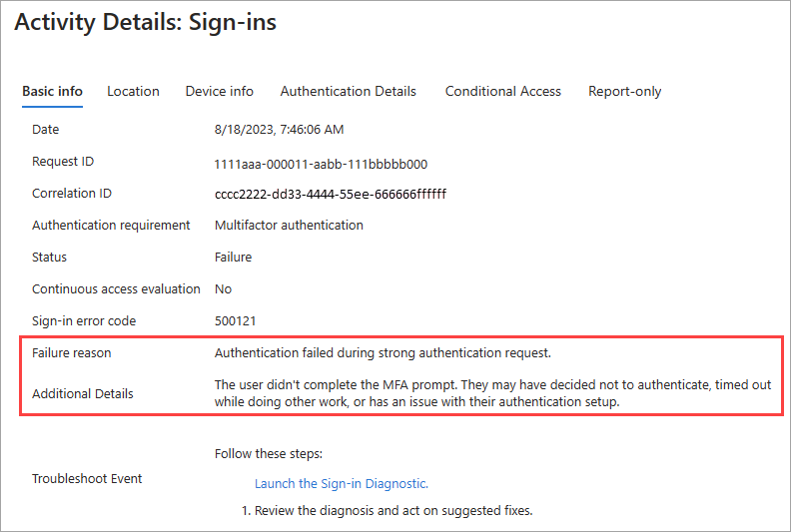Open the Conditional Access tab
The width and height of the screenshot is (791, 532).
(x=502, y=91)
